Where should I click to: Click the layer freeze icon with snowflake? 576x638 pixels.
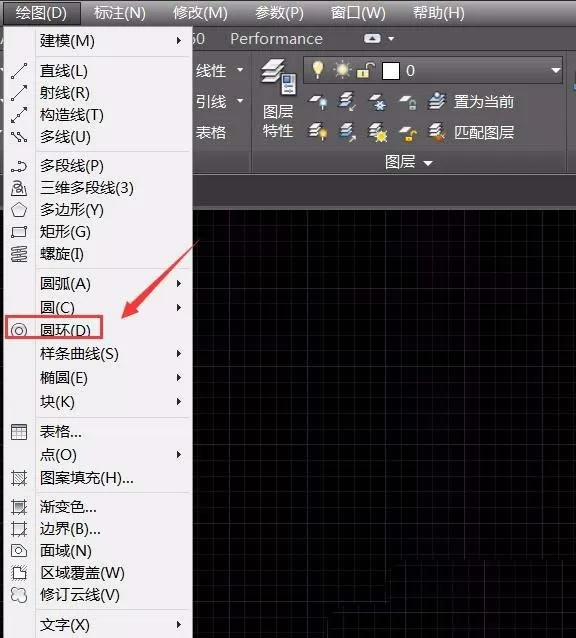tap(377, 101)
